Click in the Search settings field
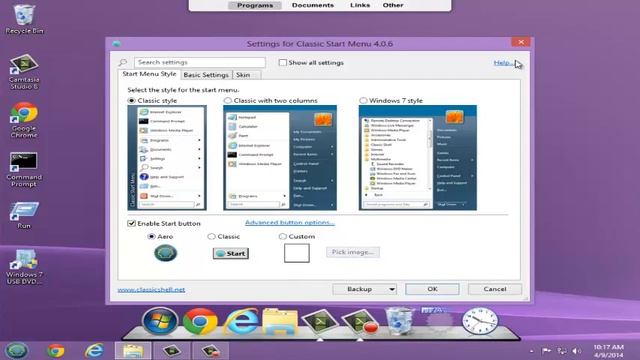Screen dimensions: 640x360 tap(200, 62)
